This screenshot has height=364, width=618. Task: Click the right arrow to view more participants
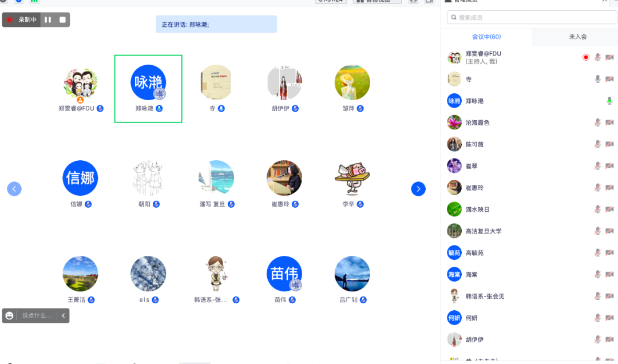click(418, 189)
